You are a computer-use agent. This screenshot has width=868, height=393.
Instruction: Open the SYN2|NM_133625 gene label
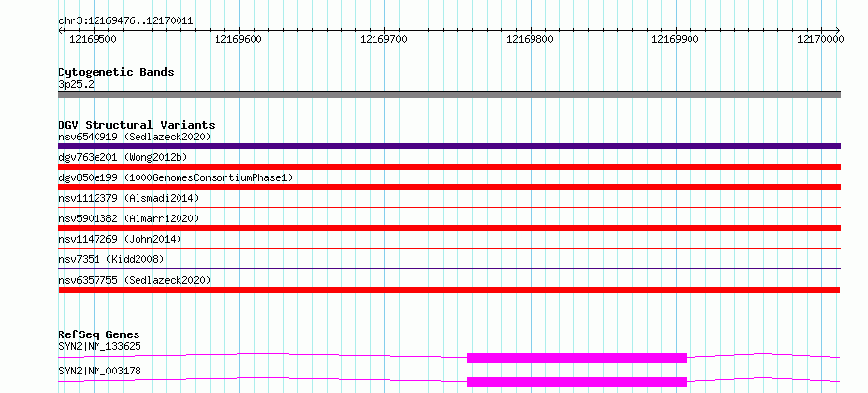point(99,347)
